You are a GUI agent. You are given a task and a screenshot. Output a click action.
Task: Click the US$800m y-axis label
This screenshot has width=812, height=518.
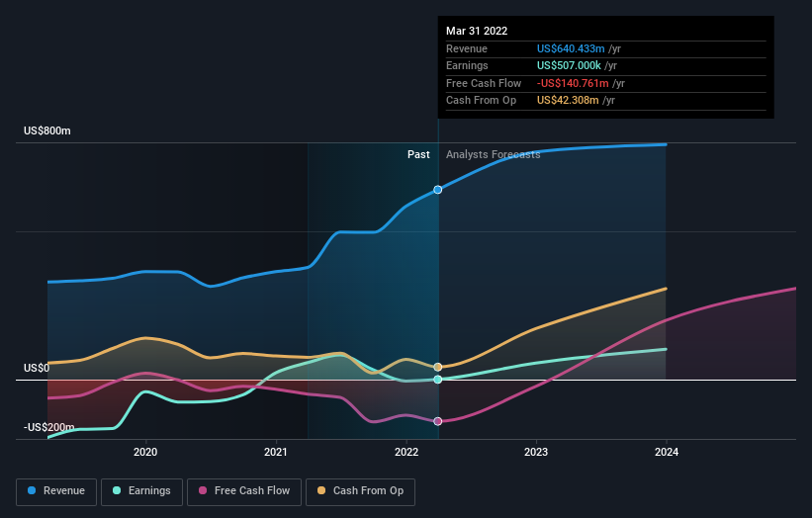47,130
